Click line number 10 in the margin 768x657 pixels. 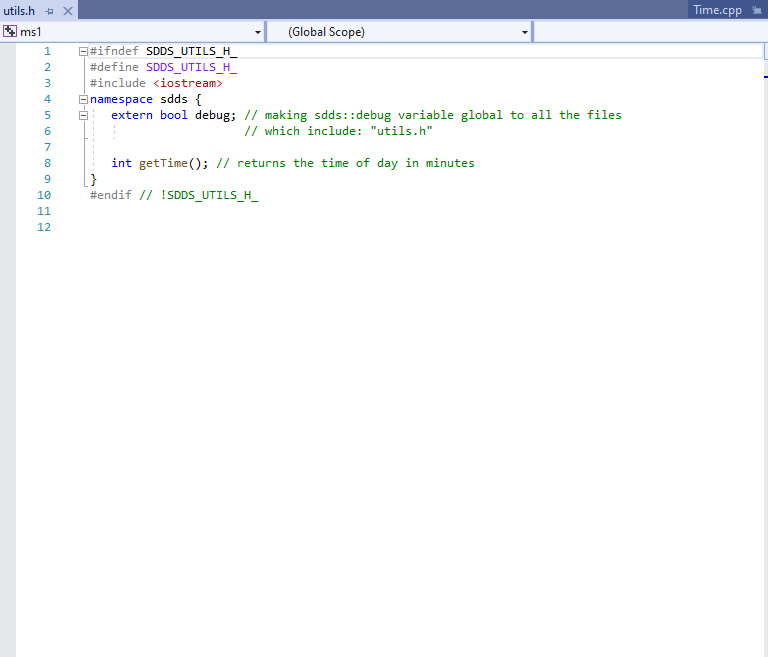[44, 195]
